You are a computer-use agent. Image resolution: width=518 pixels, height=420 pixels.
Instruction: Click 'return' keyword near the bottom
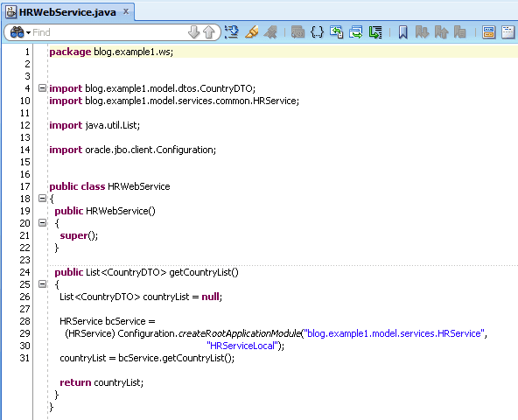pyautogui.click(x=75, y=382)
